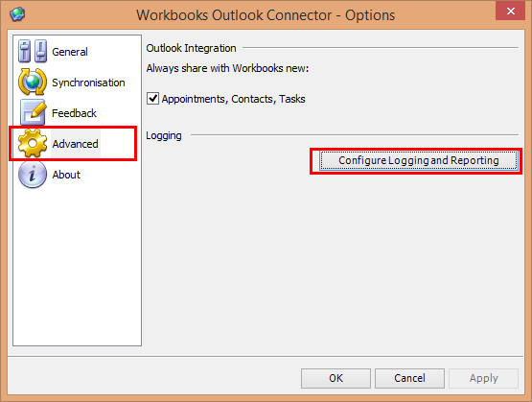Click the Cancel button
The width and height of the screenshot is (532, 402).
tap(410, 378)
